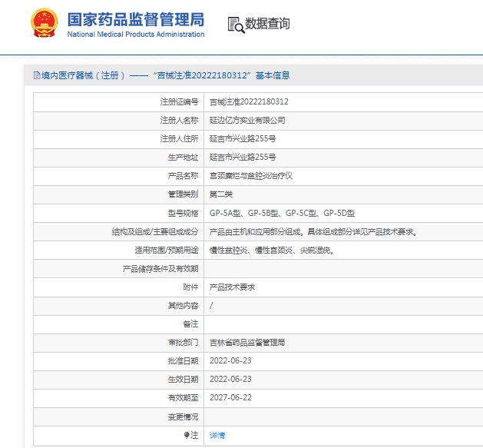Click the 产品储存条件及有效期 label

(160, 268)
